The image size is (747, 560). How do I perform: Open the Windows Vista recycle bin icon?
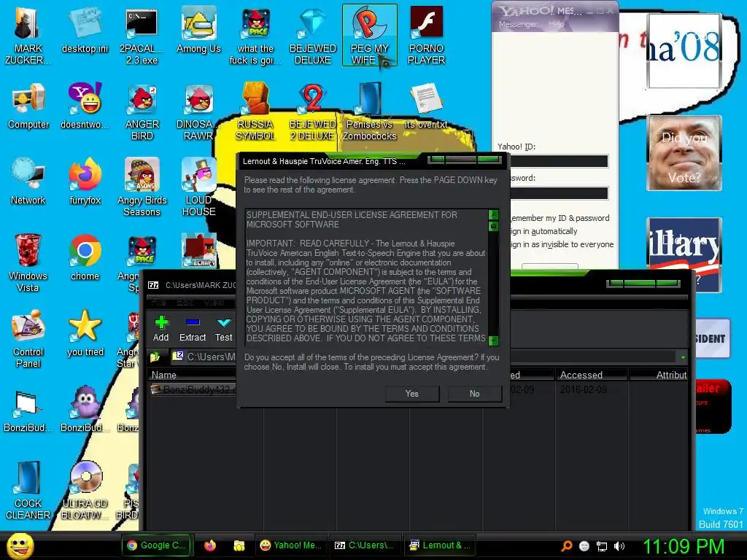tap(28, 262)
